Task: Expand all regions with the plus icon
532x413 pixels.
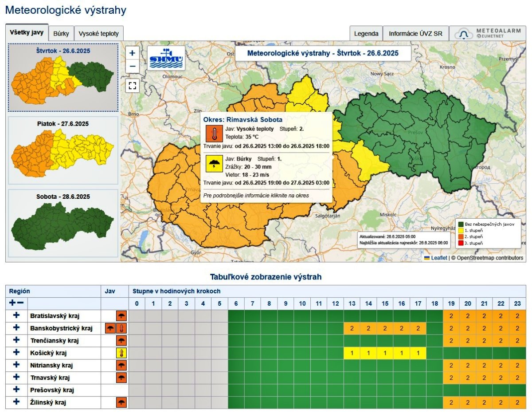Action: point(12,303)
